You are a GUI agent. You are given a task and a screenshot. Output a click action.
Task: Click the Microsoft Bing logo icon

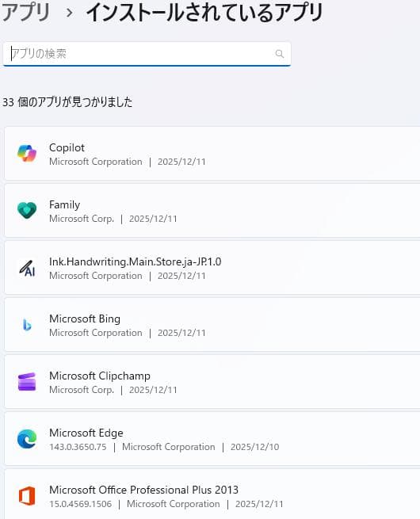[27, 325]
